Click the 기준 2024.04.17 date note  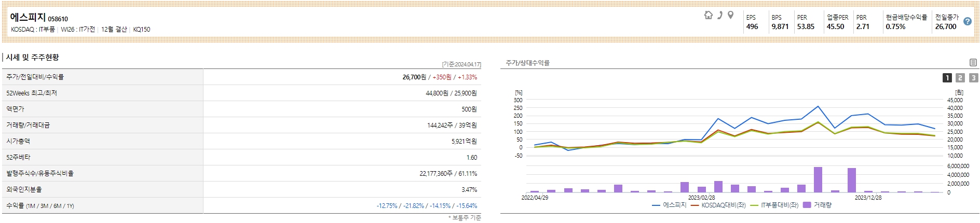[x=461, y=64]
